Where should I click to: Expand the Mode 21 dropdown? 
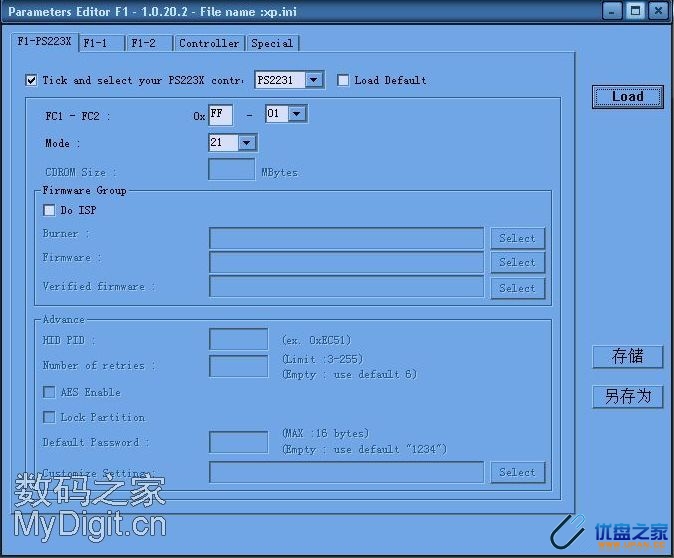point(247,143)
